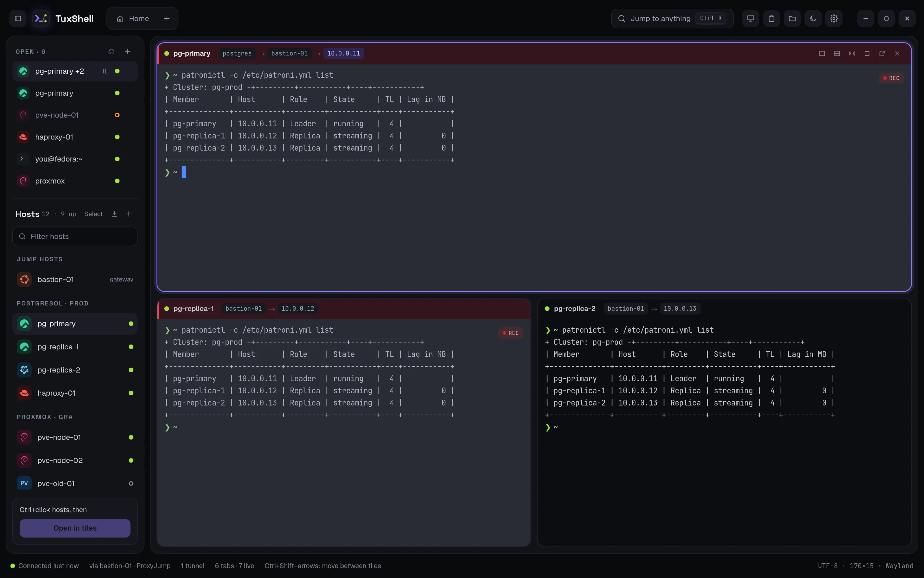Import hosts with the download icon
This screenshot has width=924, height=578.
point(115,214)
